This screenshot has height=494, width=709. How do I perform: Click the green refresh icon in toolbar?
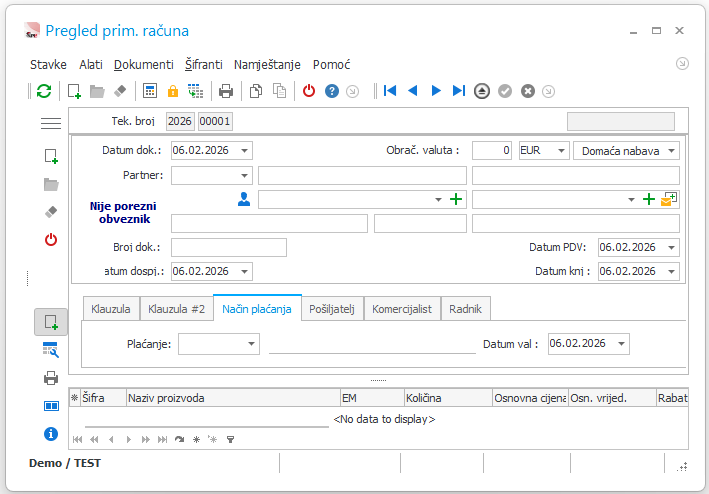[44, 91]
